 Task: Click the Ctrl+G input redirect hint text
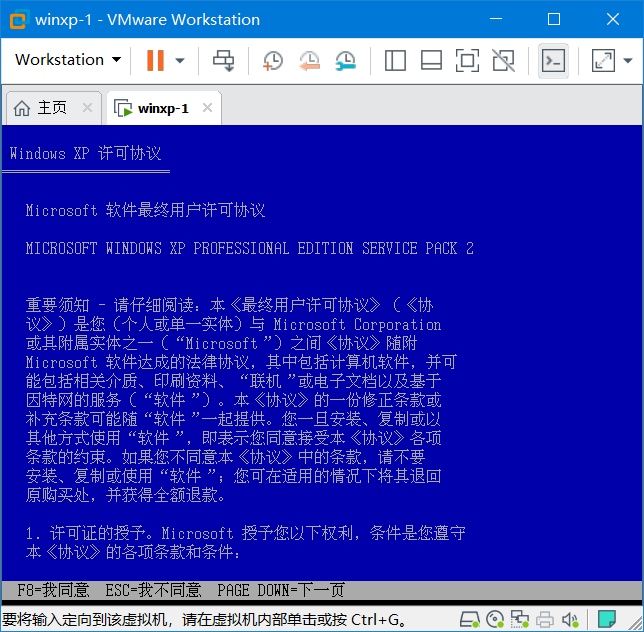point(204,619)
